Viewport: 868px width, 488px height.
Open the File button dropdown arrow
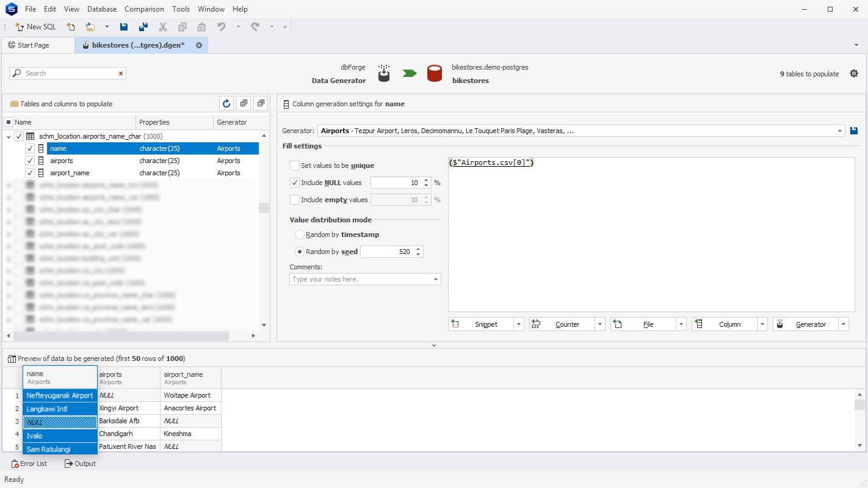point(681,324)
